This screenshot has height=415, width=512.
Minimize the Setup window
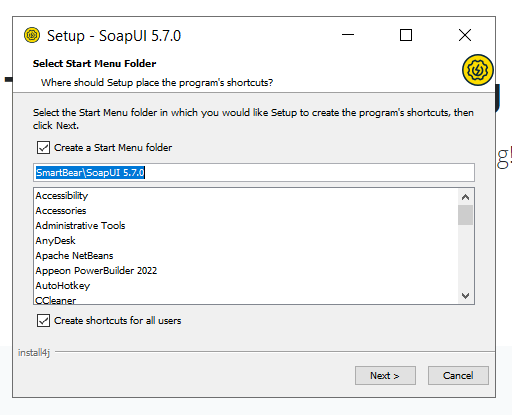(348, 35)
